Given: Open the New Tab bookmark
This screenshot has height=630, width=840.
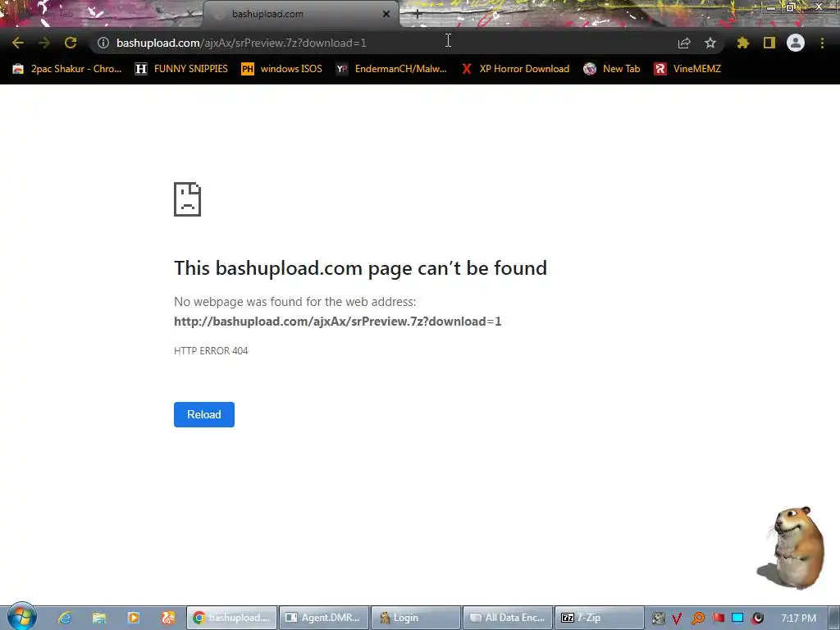Looking at the screenshot, I should tap(612, 69).
